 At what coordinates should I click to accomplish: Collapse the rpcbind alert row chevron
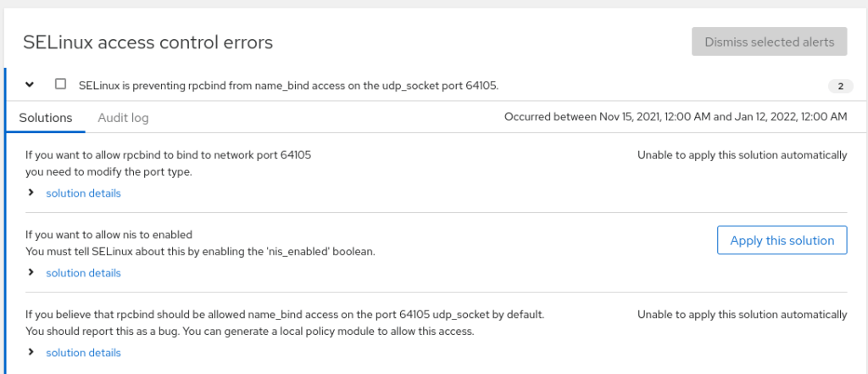coord(30,85)
